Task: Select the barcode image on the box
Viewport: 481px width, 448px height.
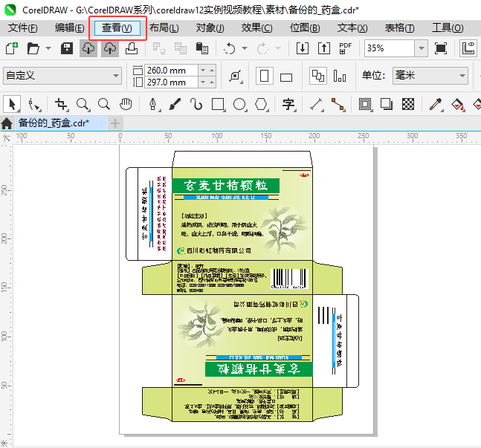Action: (290, 279)
